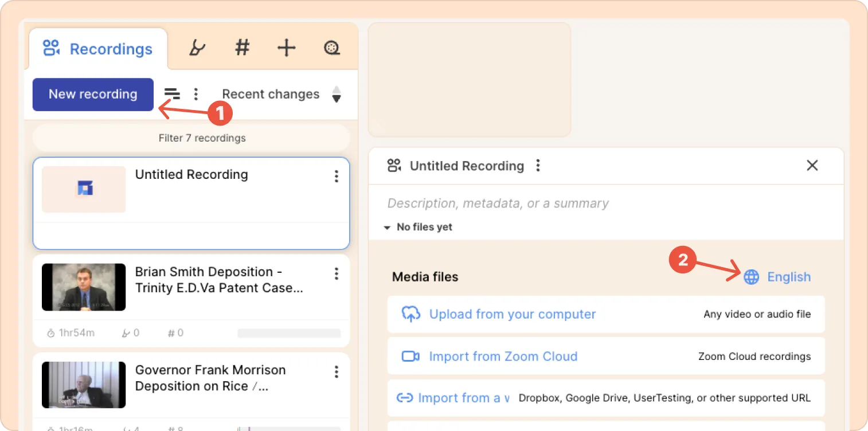Select Import from Zoom Cloud
Screen dimensions: 868x431
pos(503,356)
